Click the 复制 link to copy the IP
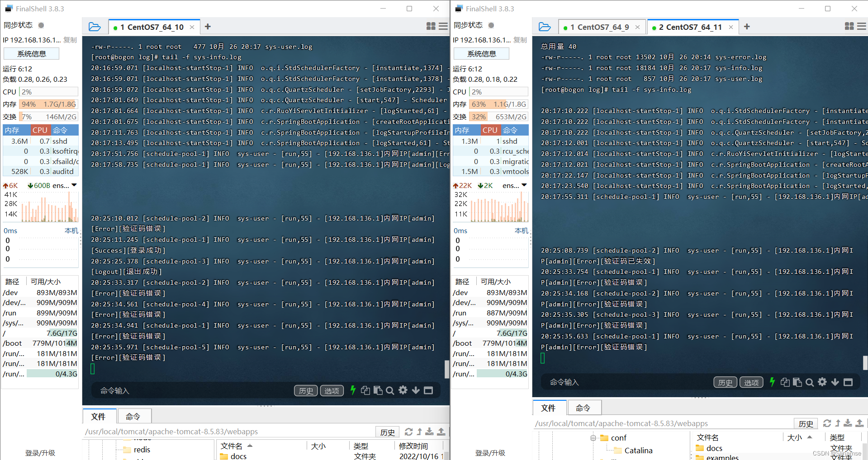The width and height of the screenshot is (868, 460). pyautogui.click(x=70, y=40)
